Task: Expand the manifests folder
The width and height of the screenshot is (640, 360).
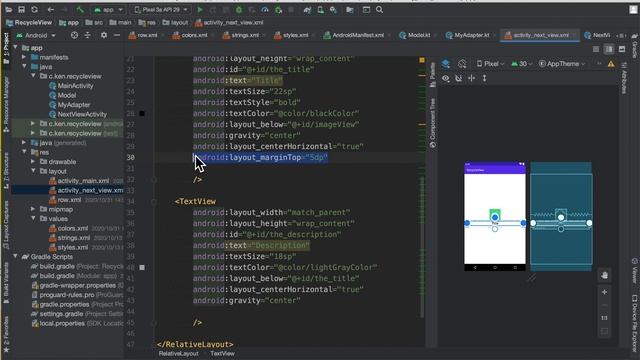Action: pos(24,57)
